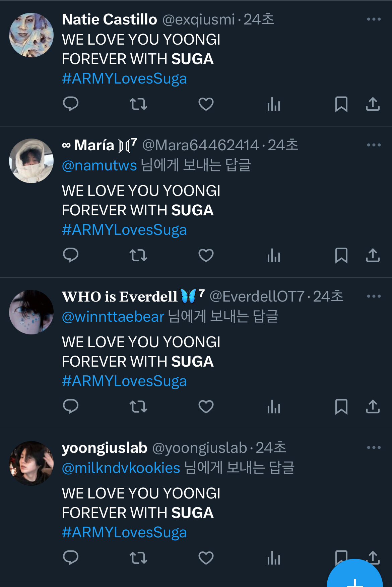Open yoongiuslab's profile avatar
392x587 pixels.
[31, 463]
